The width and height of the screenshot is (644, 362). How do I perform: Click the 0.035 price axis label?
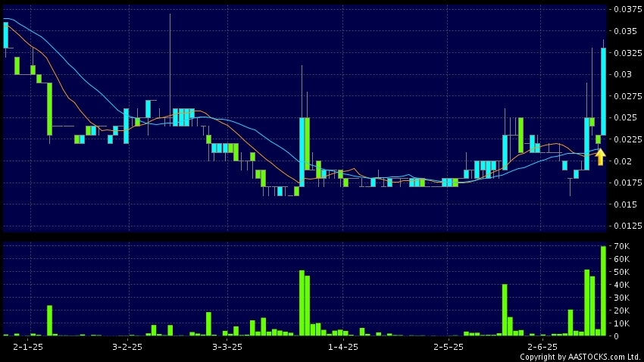pos(626,31)
